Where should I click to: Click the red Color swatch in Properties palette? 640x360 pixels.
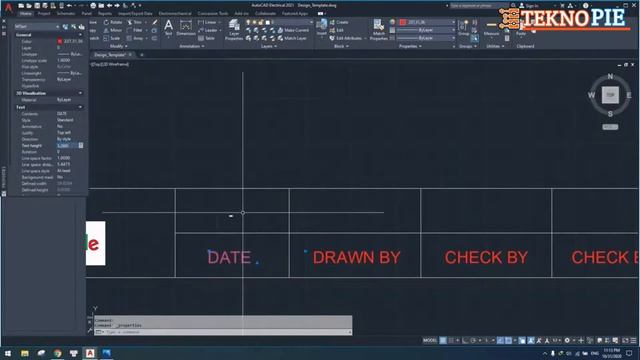pos(60,41)
